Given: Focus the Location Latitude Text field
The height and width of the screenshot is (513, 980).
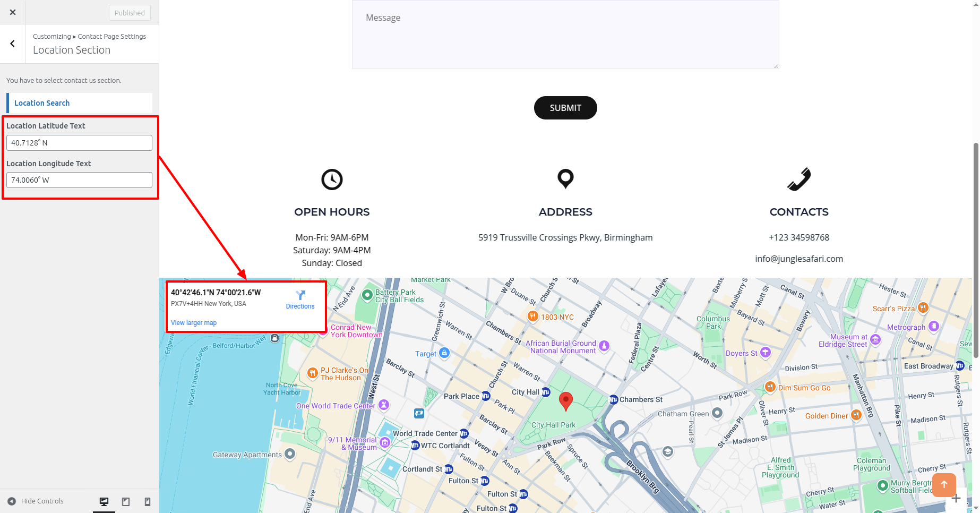Looking at the screenshot, I should click(79, 143).
